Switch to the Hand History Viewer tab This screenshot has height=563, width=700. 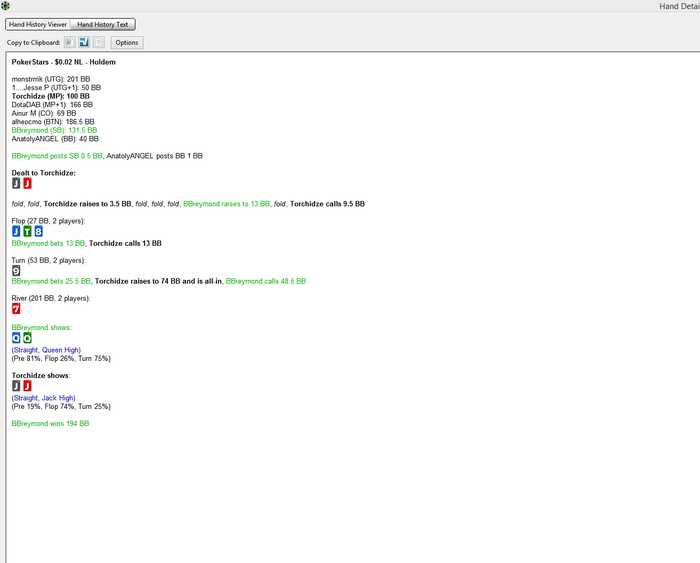pyautogui.click(x=38, y=25)
